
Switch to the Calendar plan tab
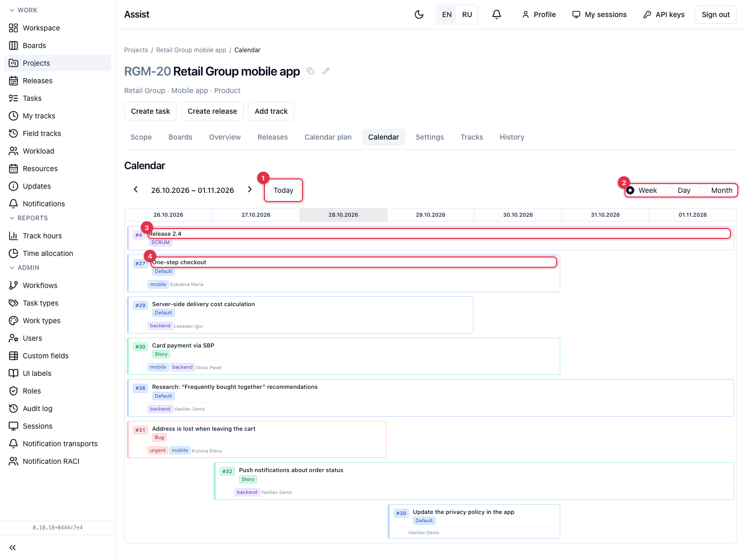pyautogui.click(x=328, y=137)
